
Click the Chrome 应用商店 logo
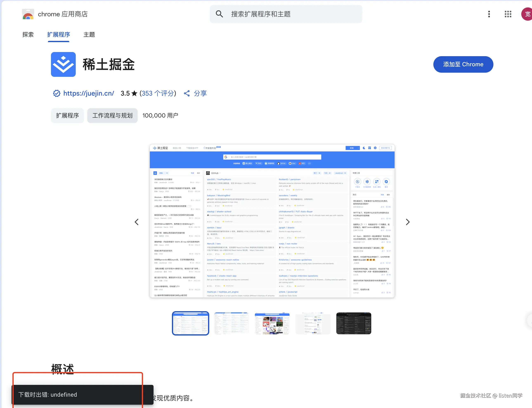[x=28, y=14]
